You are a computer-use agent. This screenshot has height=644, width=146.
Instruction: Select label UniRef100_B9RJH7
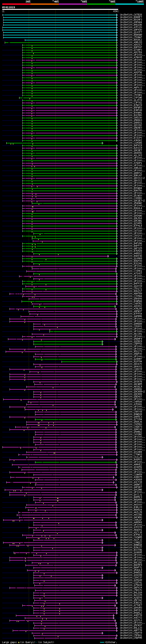tap(131, 176)
